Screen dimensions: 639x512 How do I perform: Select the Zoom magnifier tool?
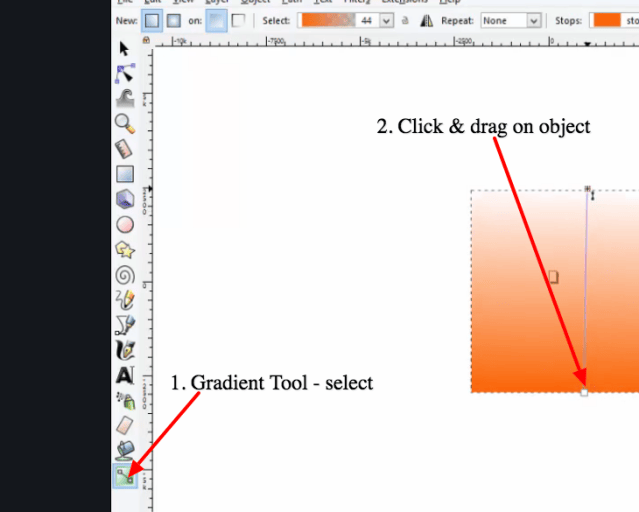(x=125, y=124)
